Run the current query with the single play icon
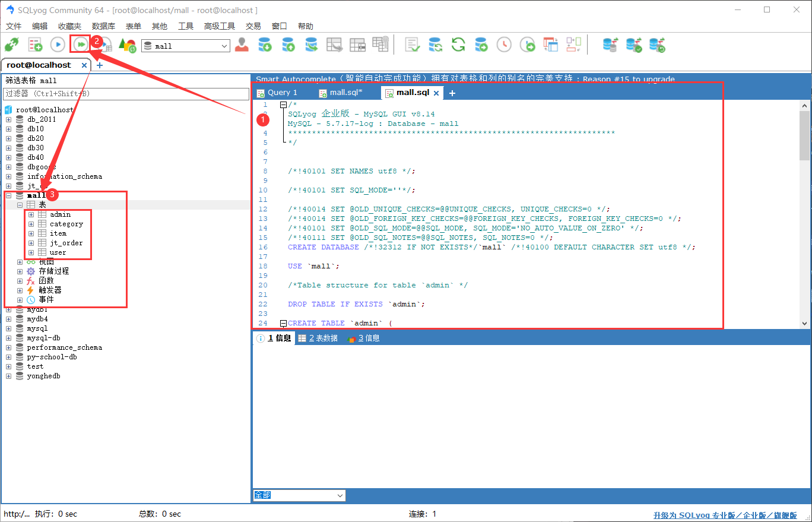The height and width of the screenshot is (522, 812). 58,45
